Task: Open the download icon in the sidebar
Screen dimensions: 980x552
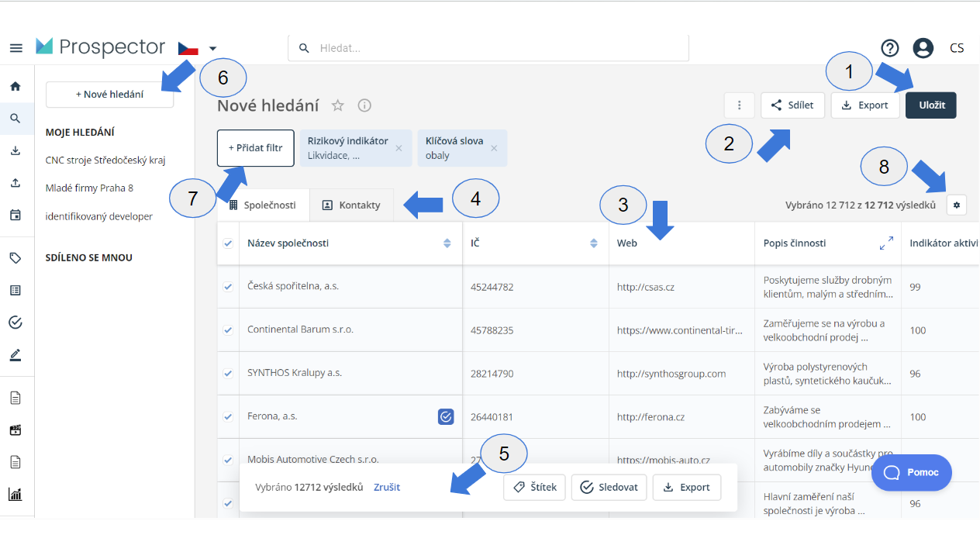Action: click(16, 150)
